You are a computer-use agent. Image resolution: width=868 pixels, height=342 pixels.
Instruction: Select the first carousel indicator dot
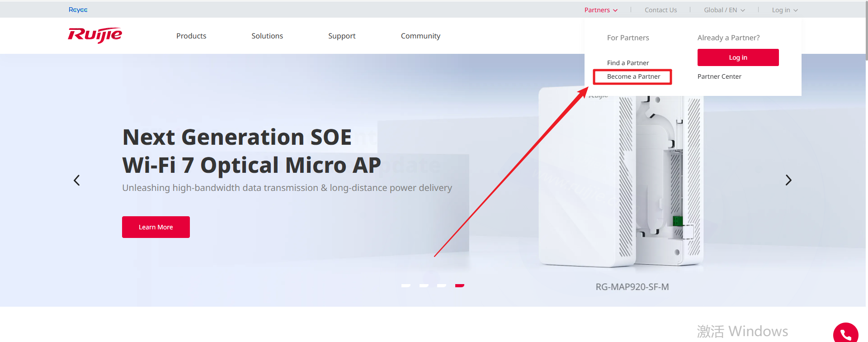click(406, 285)
